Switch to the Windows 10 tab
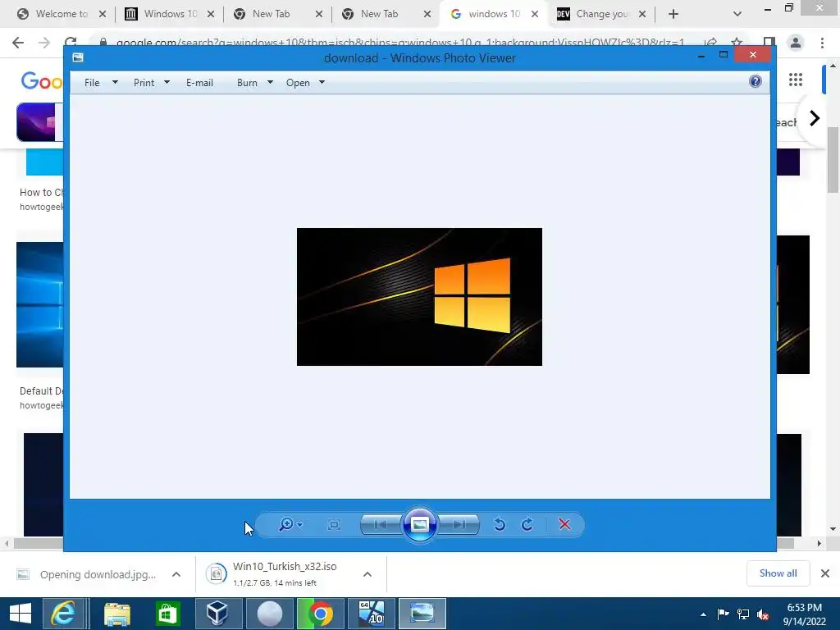The height and width of the screenshot is (630, 840). 169,14
